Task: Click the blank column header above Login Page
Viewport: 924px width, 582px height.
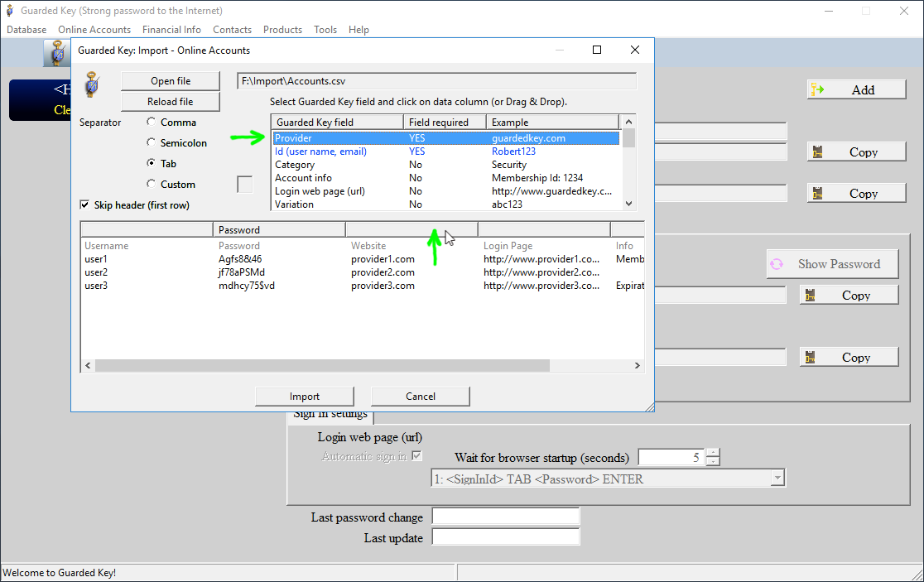Action: [x=545, y=230]
